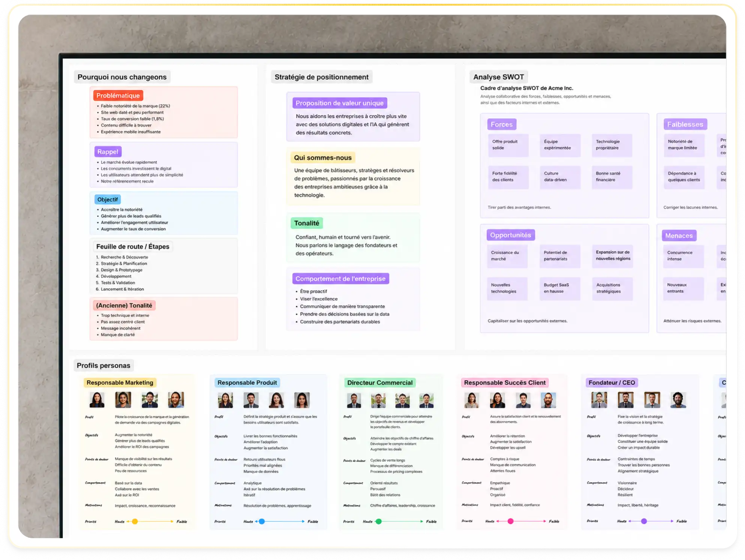
Task: Click the "Nouveaux entrants" sticky note
Action: [683, 289]
